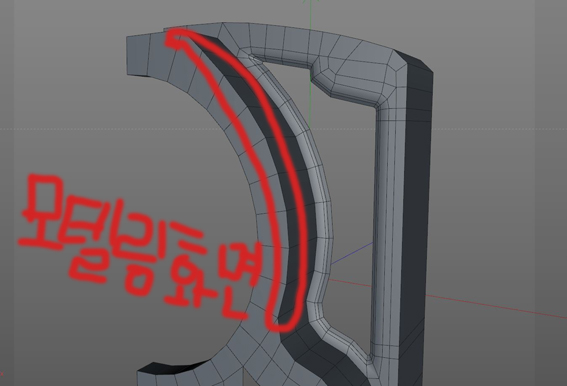This screenshot has height=386, width=567.
Task: Click the red handwritten Korean annotation text
Action: pos(140,246)
